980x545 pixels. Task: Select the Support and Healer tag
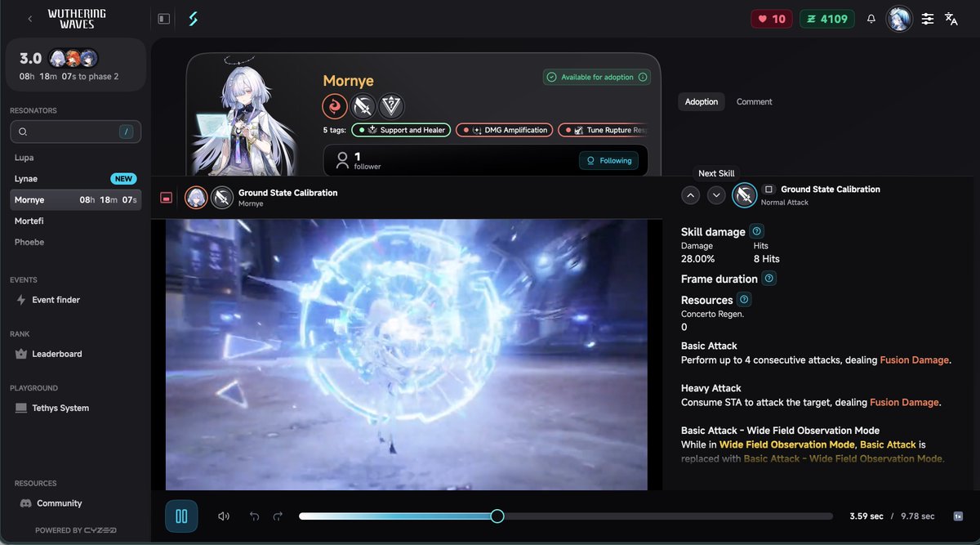click(x=401, y=130)
